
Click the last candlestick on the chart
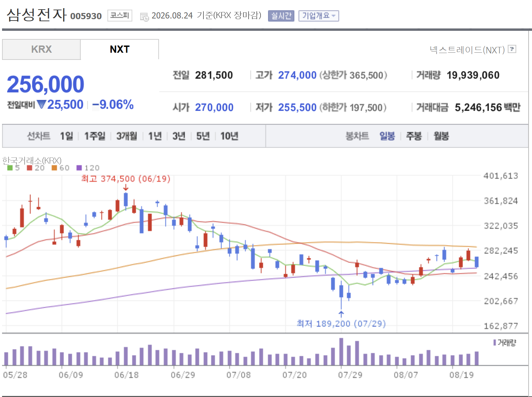click(x=477, y=262)
